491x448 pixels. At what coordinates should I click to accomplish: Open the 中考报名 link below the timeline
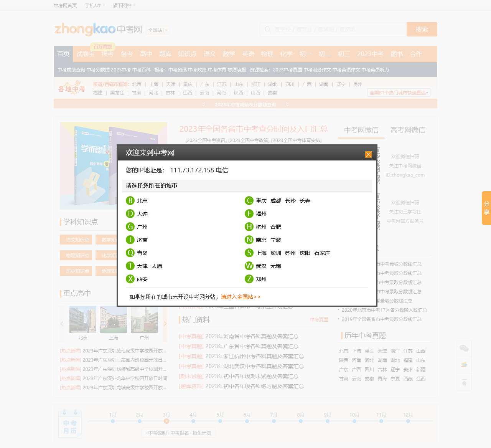(180, 433)
